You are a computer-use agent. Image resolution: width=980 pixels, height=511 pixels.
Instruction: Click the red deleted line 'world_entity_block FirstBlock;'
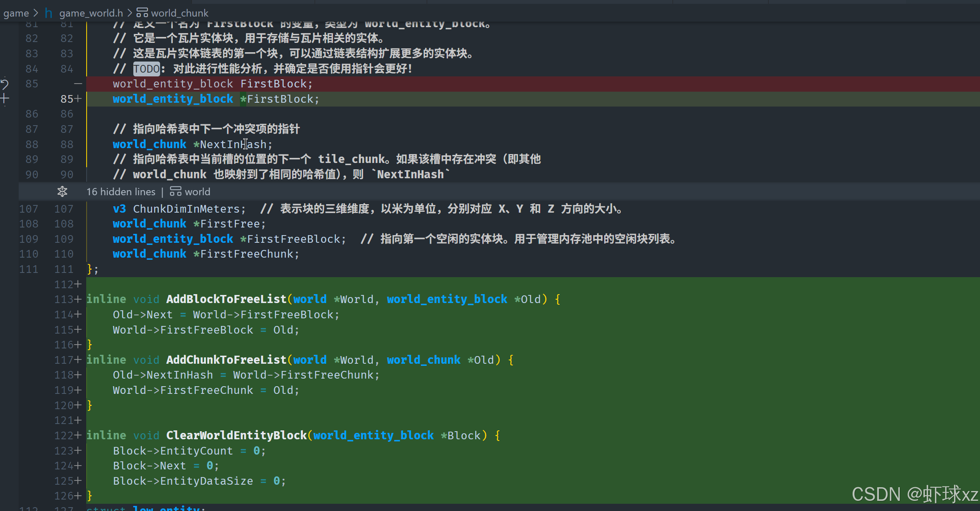pos(212,84)
